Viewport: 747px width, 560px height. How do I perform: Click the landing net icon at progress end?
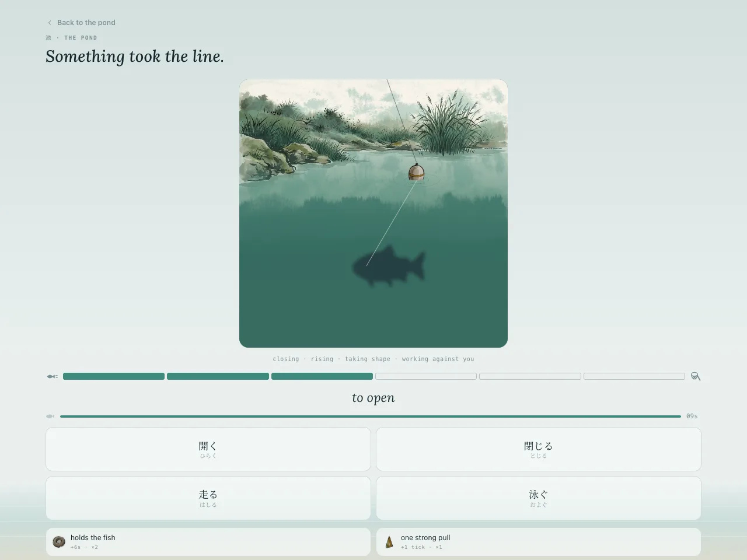[x=696, y=376]
